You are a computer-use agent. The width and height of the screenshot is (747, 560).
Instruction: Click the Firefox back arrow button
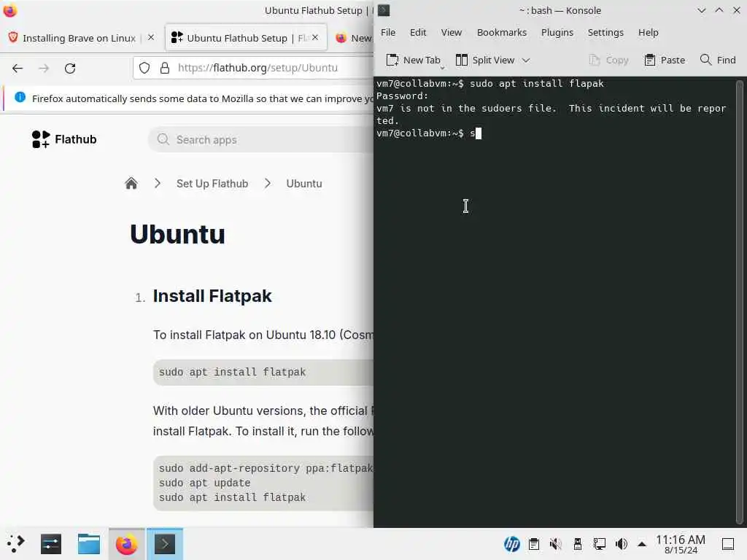18,68
